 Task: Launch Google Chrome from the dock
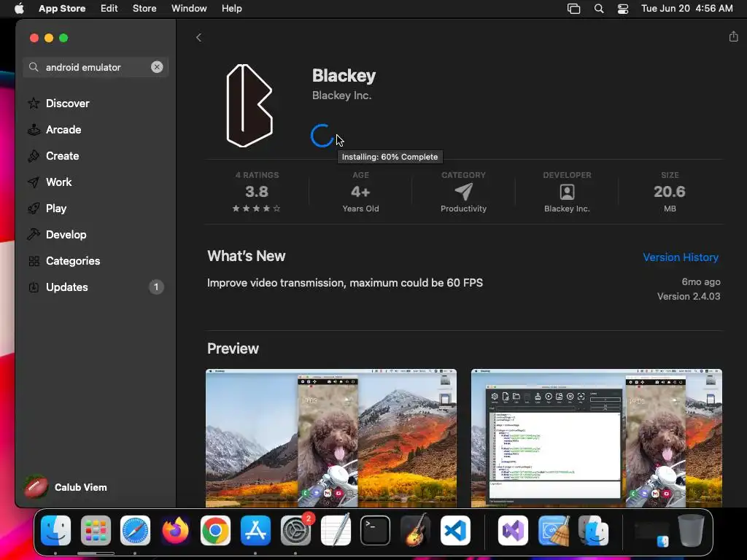coord(215,531)
